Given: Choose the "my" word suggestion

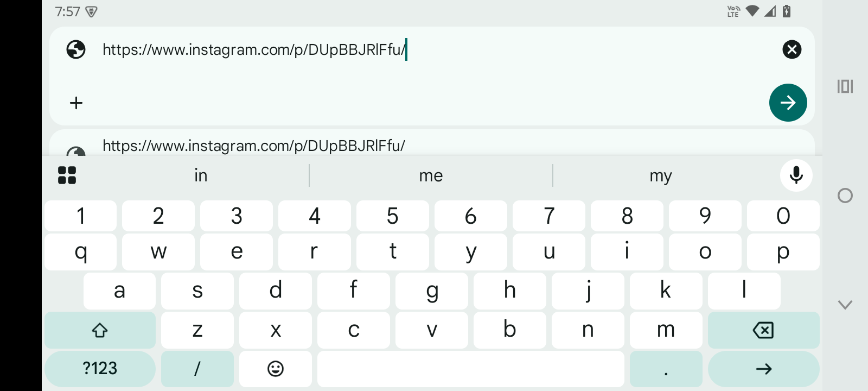Looking at the screenshot, I should [660, 175].
